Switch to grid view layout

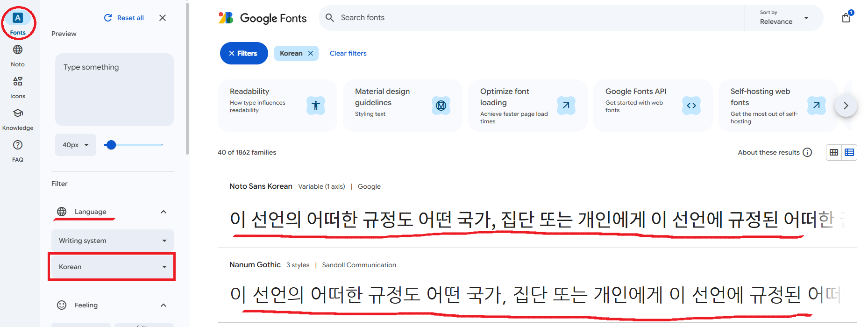point(834,152)
